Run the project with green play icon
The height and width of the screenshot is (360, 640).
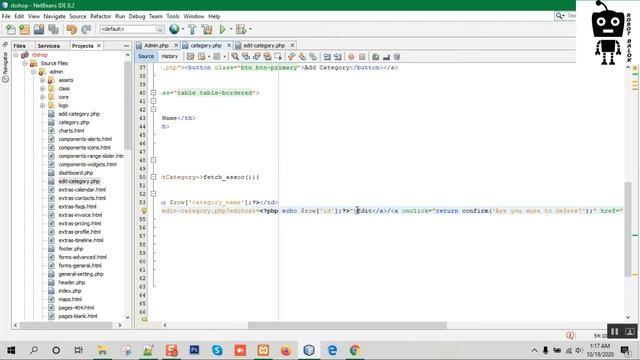222,29
